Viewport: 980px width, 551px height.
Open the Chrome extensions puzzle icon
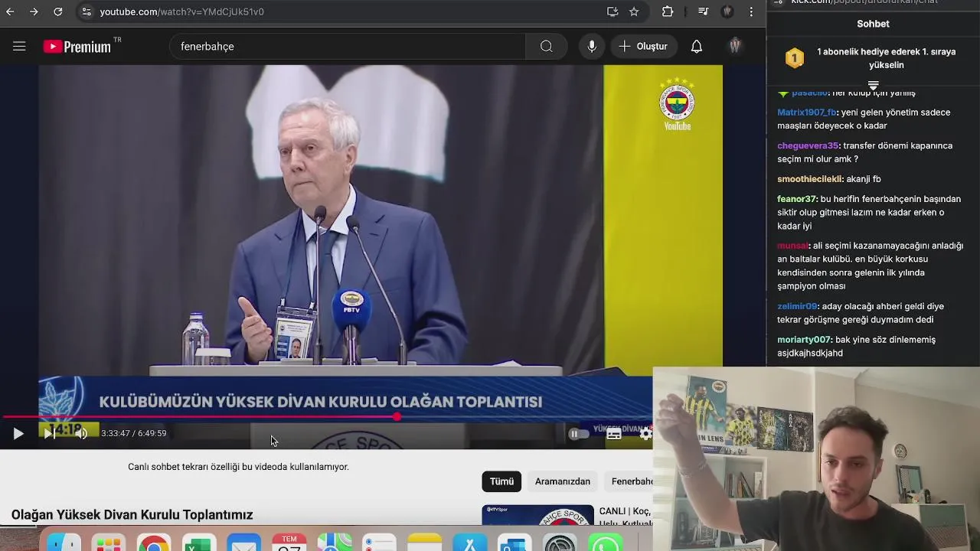[668, 11]
